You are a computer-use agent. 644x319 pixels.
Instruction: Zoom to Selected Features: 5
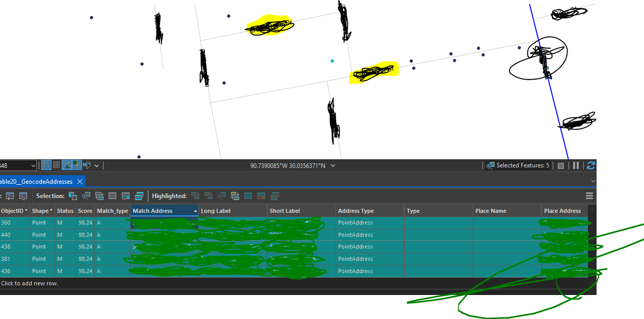coord(518,165)
